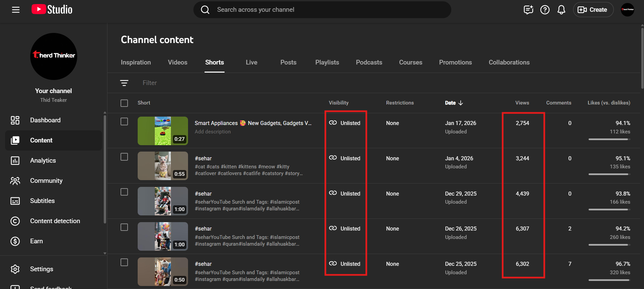Click the likes ratio bar for 94.1% short

pyautogui.click(x=609, y=139)
